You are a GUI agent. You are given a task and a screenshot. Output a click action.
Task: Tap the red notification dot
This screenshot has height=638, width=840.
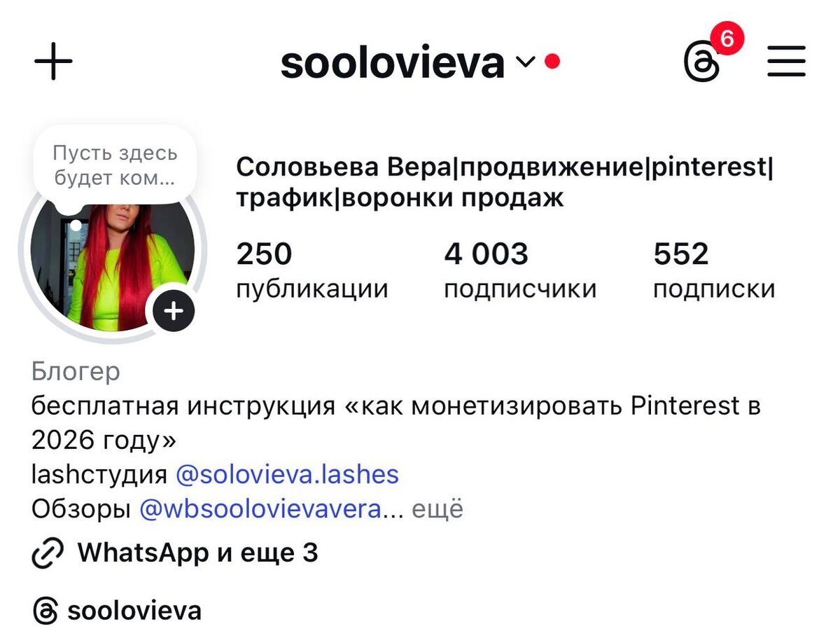[552, 62]
